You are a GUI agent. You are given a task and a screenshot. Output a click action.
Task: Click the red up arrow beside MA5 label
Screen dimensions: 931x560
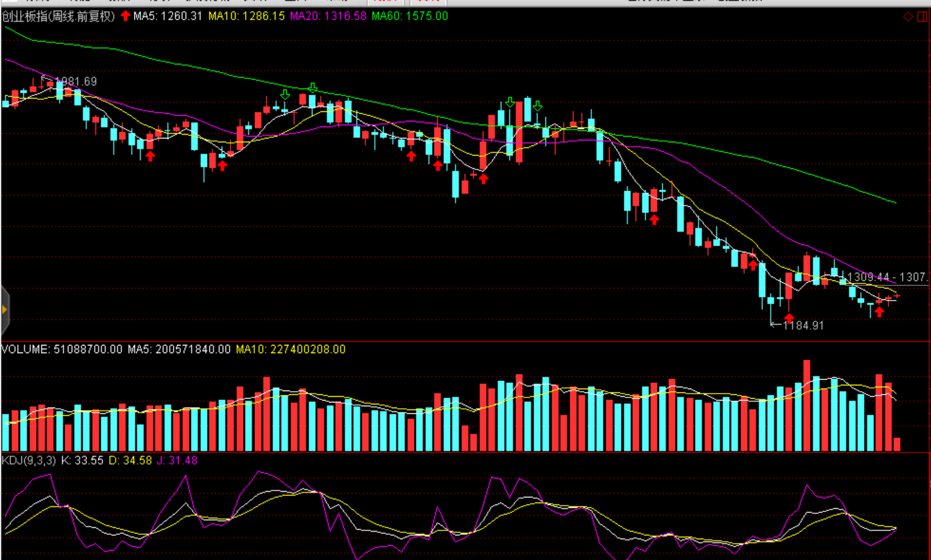click(x=125, y=16)
